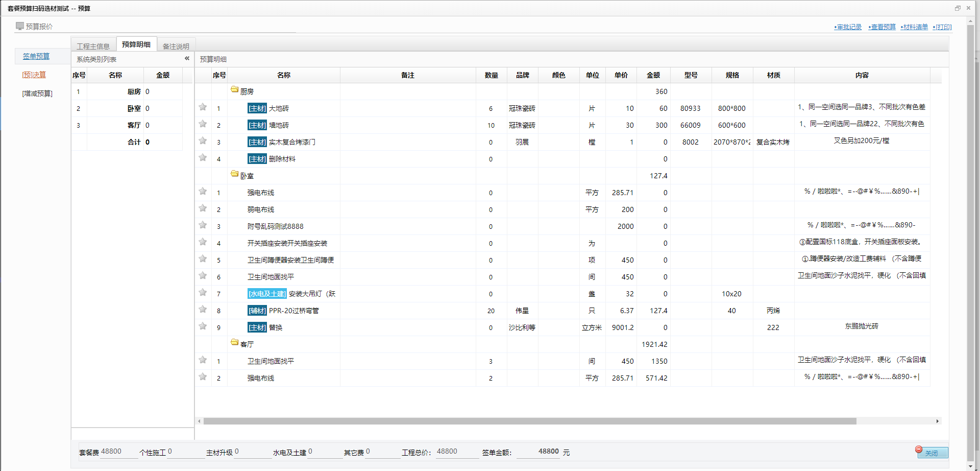Select 预决算 in left sidebar

pyautogui.click(x=34, y=75)
